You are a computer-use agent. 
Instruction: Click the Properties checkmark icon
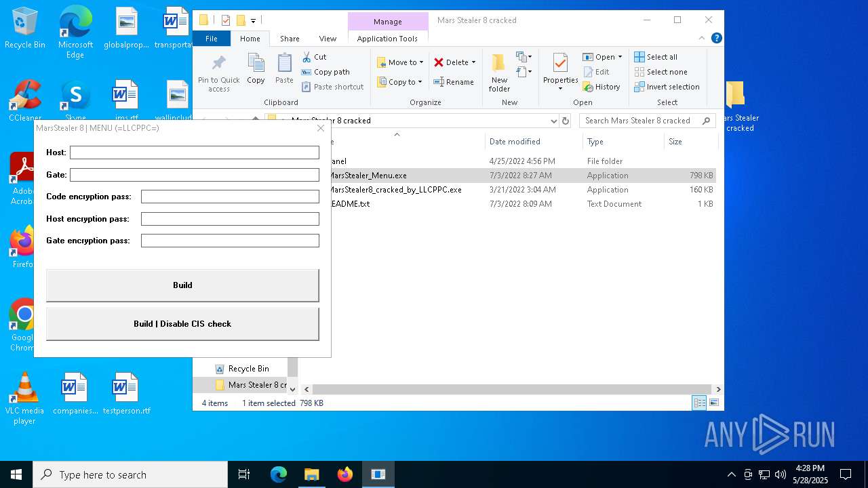560,64
